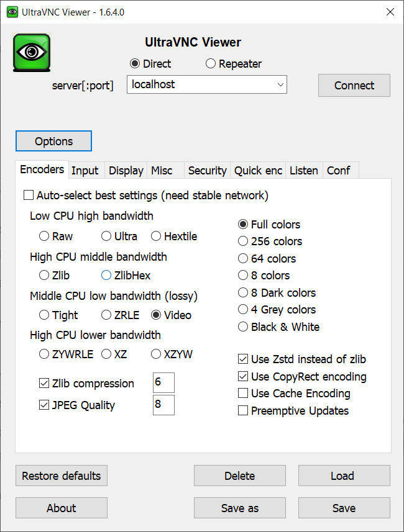Pick the ZRLE encoding radio button
This screenshot has width=404, height=532.
click(106, 315)
